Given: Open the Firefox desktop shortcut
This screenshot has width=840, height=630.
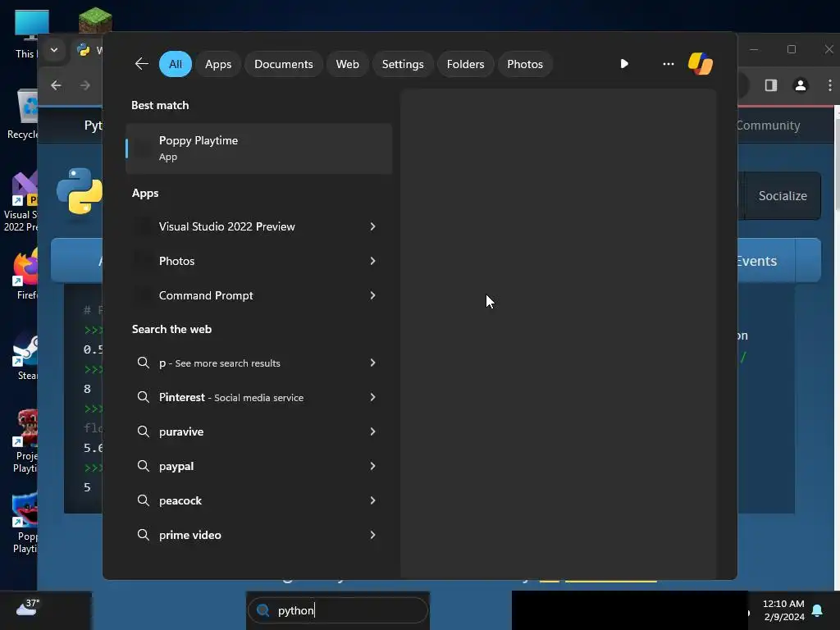Looking at the screenshot, I should pyautogui.click(x=25, y=274).
